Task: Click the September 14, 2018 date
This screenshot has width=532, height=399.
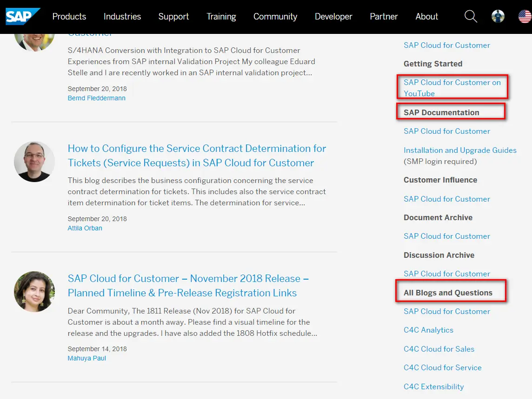Action: tap(97, 349)
